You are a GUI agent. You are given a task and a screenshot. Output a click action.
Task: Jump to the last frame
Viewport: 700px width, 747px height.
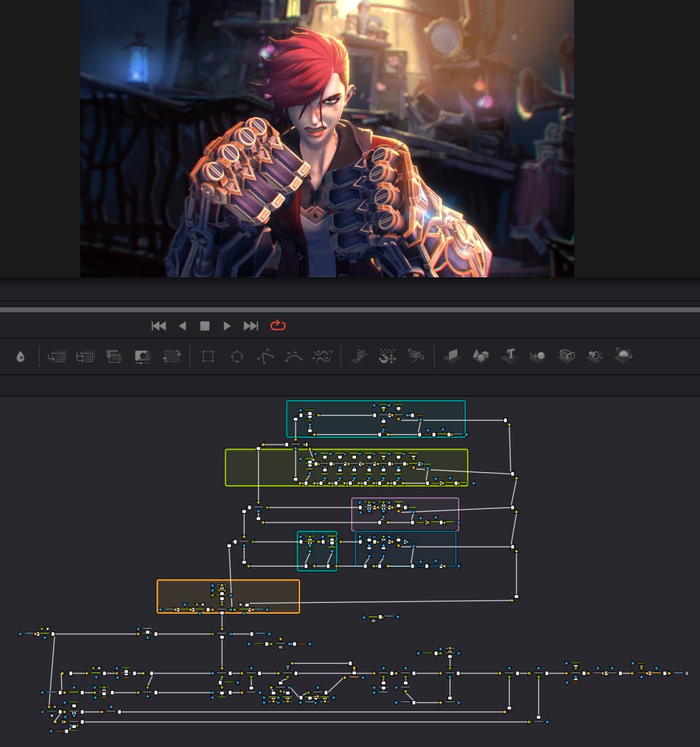250,326
